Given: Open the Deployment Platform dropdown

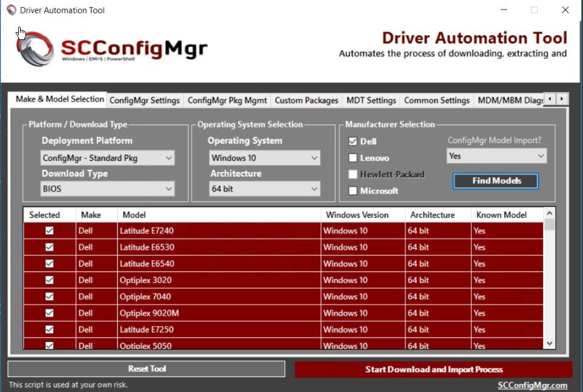Looking at the screenshot, I should (108, 158).
